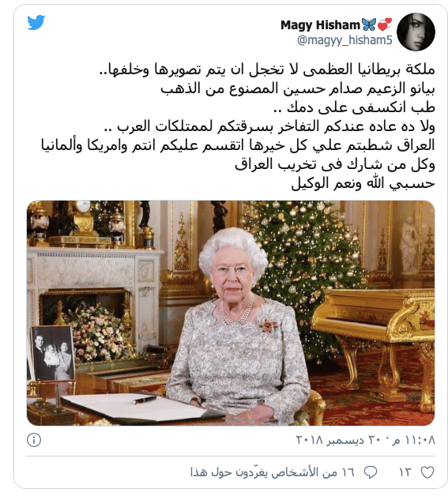Click the first Arabic line of tweet text
Viewport: 448px width, 496px height.
click(267, 70)
